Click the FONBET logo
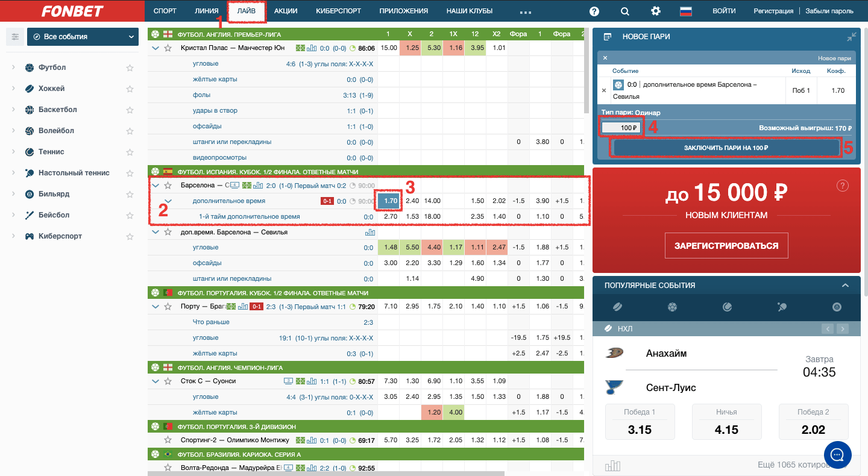The image size is (868, 476). (72, 11)
